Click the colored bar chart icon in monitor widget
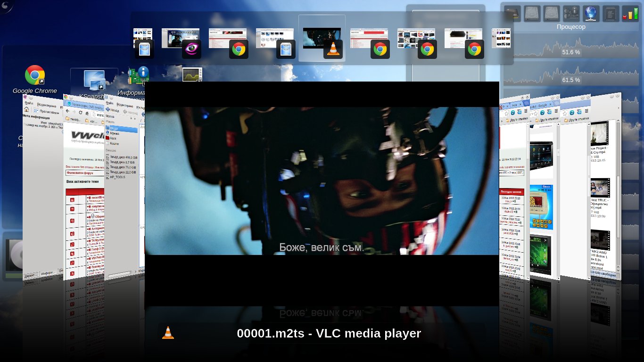644x362 pixels. 630,13
